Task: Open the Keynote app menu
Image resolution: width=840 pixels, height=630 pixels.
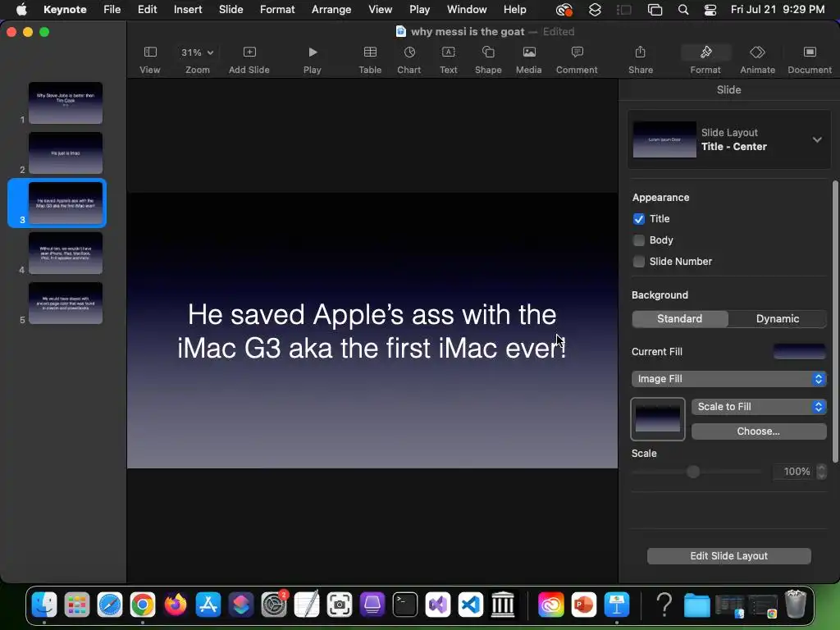Action: [65, 10]
